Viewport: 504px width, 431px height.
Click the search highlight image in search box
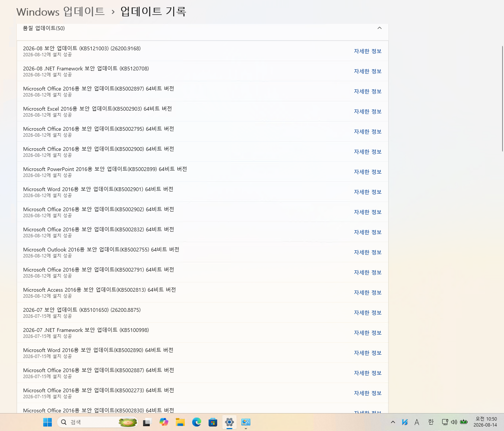tap(128, 422)
